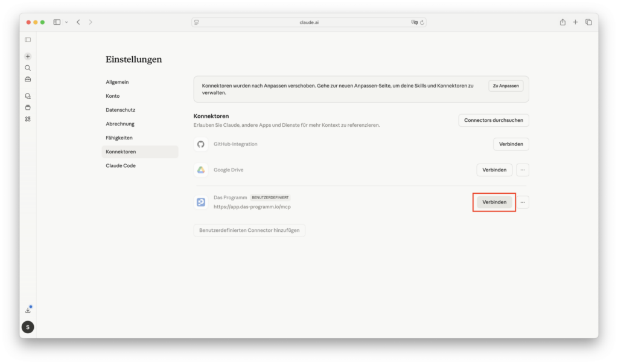
Task: Click the Safari share icon
Action: click(x=562, y=22)
